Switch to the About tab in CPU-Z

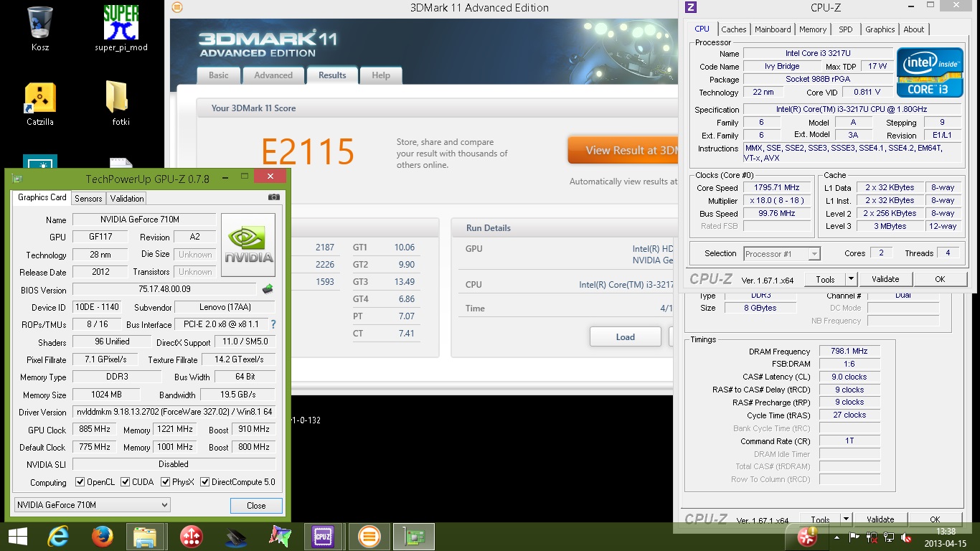click(x=914, y=29)
